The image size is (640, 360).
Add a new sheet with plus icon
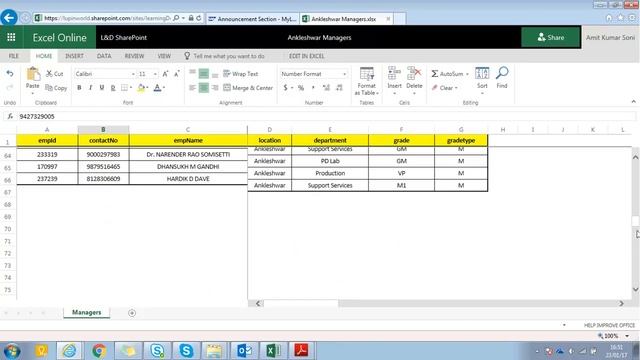point(132,313)
